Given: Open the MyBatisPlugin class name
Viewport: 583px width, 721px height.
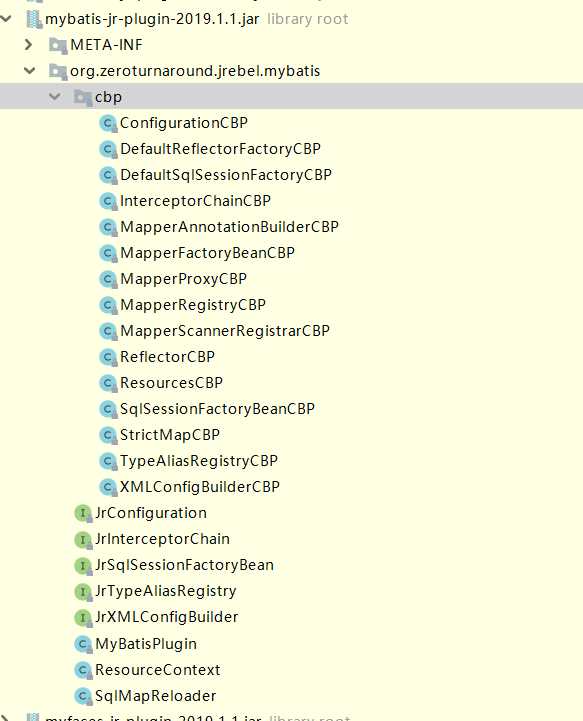Looking at the screenshot, I should pyautogui.click(x=146, y=644).
